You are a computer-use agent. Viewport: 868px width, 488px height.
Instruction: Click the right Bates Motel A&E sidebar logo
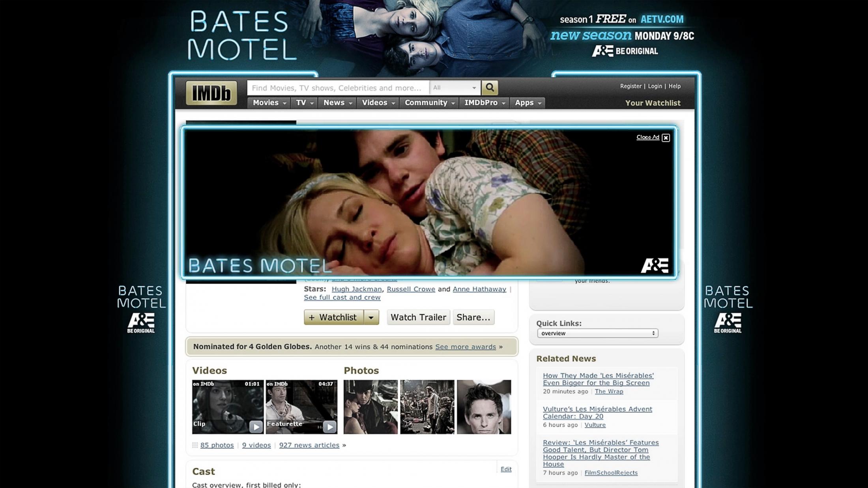(x=728, y=309)
